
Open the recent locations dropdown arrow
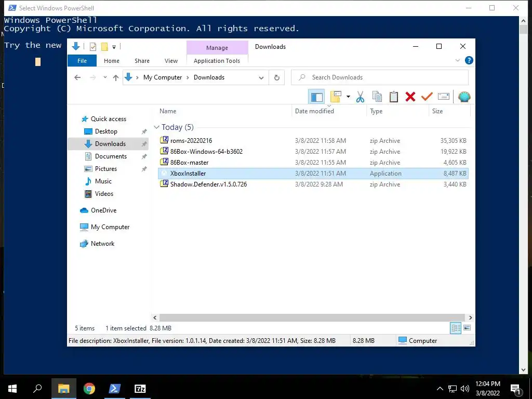[105, 78]
